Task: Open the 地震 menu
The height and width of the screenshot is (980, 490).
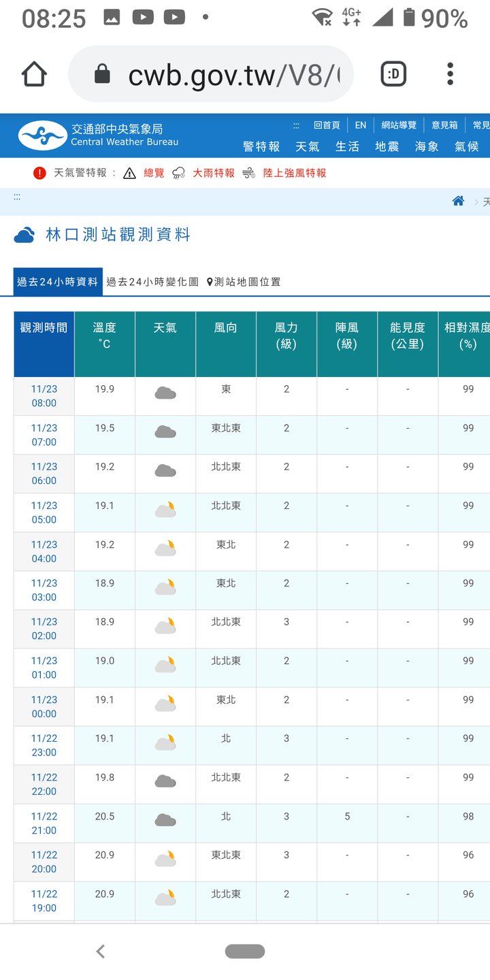Action: [x=387, y=146]
